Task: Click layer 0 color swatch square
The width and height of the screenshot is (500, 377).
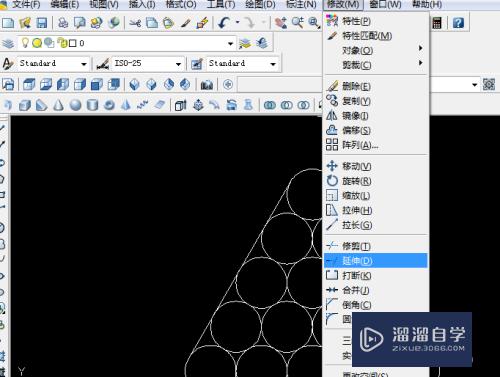Action: pos(72,43)
